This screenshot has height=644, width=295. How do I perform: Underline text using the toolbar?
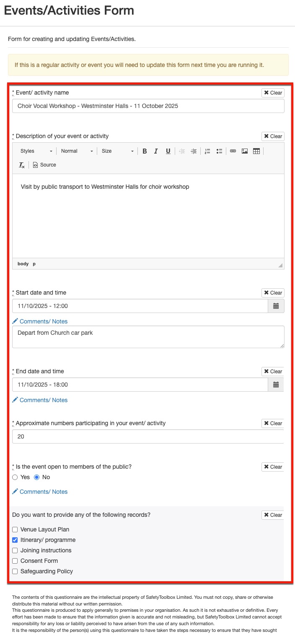pyautogui.click(x=168, y=151)
